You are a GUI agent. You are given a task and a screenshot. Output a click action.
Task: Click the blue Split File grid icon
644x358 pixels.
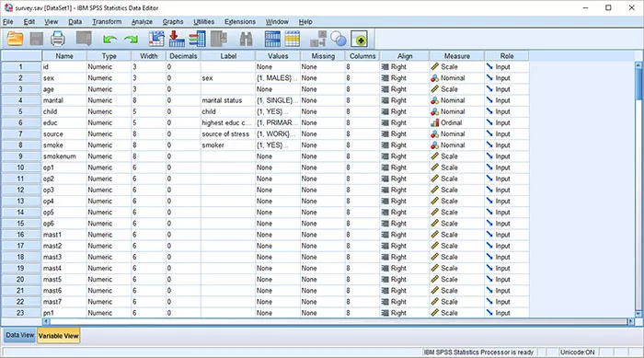(x=272, y=39)
